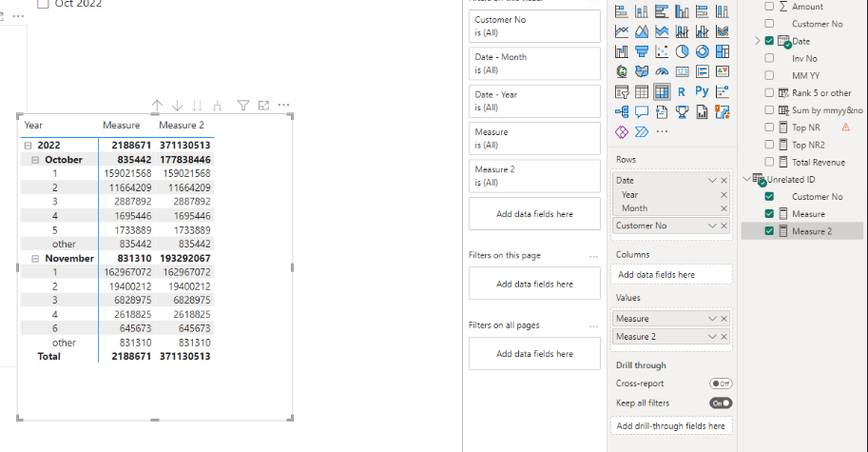The height and width of the screenshot is (452, 868).
Task: Open Measure 2 dropdown in Values well
Action: pyautogui.click(x=712, y=337)
